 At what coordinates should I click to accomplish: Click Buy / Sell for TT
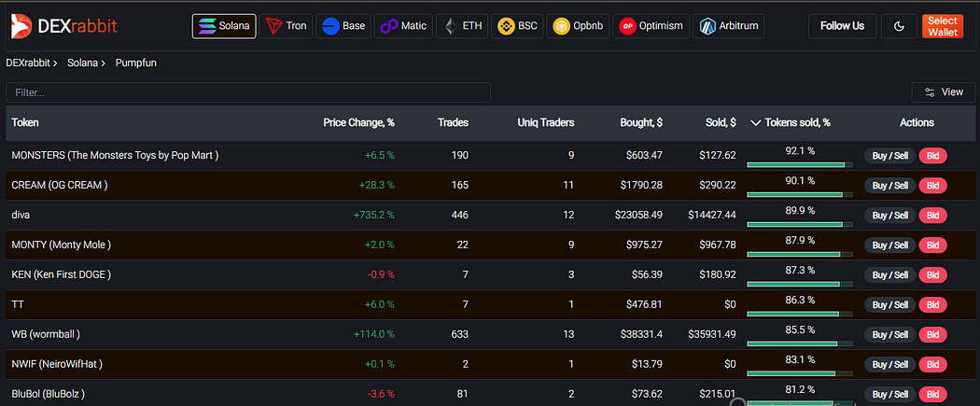(890, 305)
